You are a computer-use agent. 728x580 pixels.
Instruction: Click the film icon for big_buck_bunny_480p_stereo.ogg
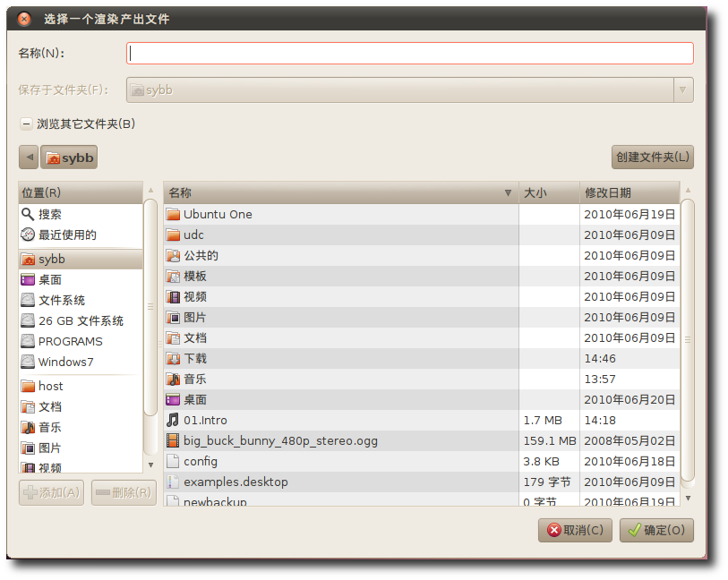coord(173,440)
